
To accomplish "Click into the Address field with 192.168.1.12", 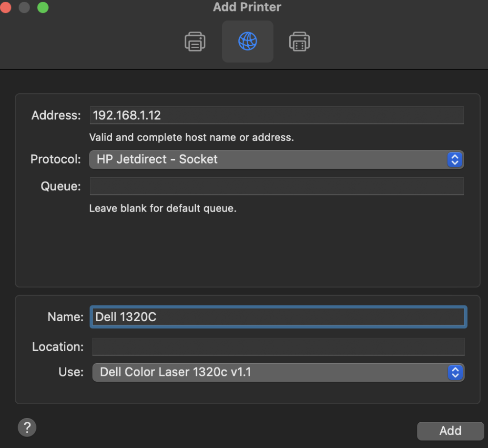I will pos(276,115).
